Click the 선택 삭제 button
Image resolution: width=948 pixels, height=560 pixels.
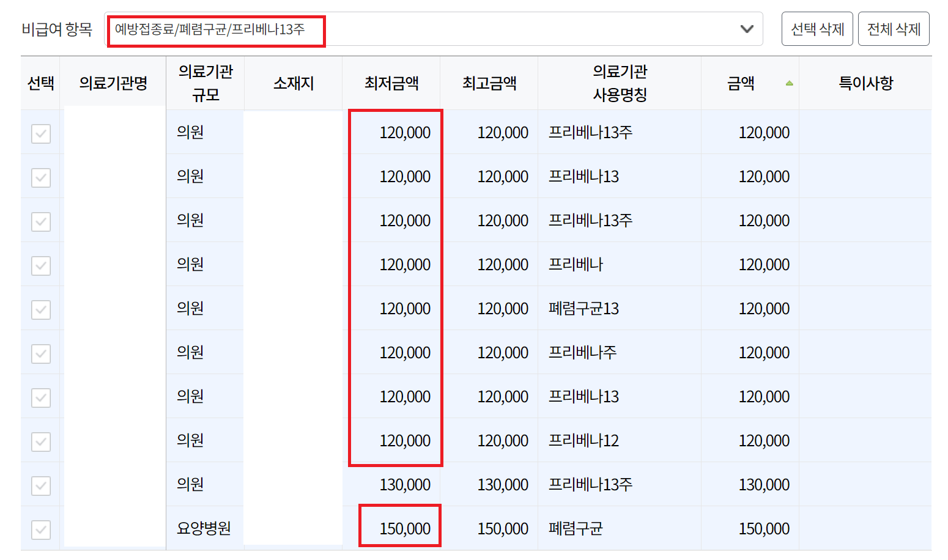tap(817, 29)
